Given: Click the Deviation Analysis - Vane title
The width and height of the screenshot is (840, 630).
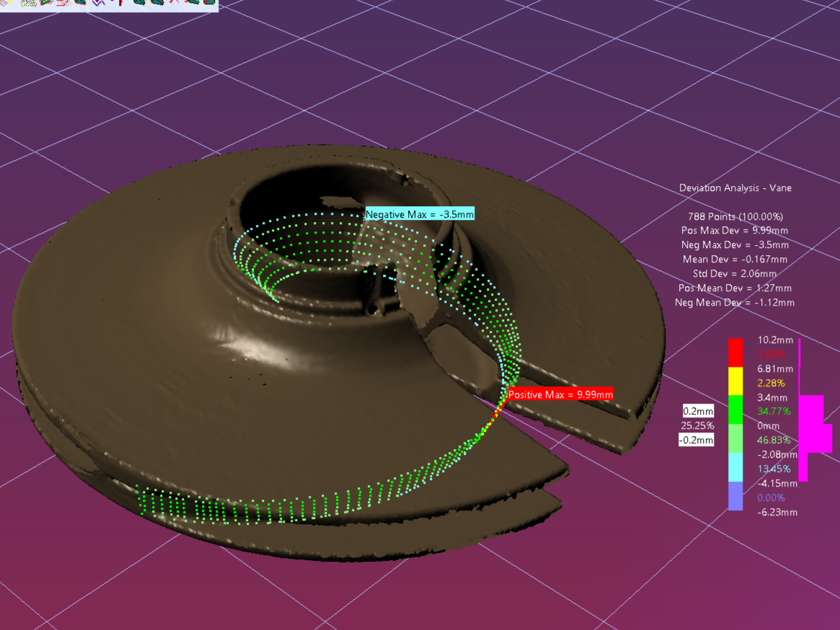Looking at the screenshot, I should [x=735, y=187].
